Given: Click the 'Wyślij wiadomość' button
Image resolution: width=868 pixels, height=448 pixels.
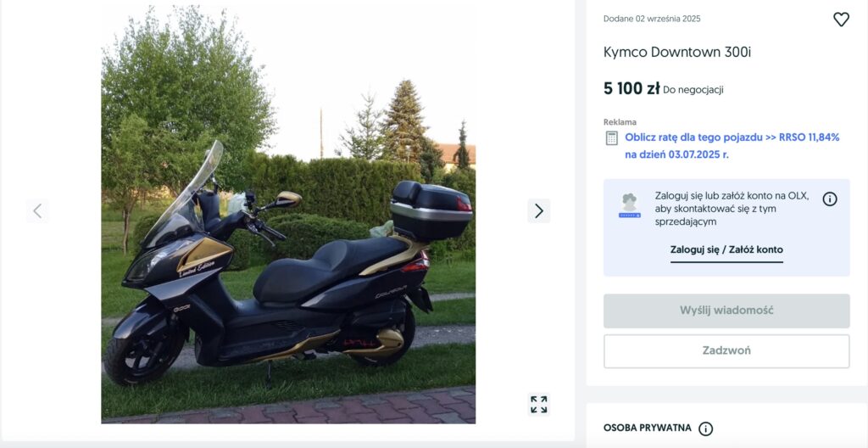Looking at the screenshot, I should pyautogui.click(x=726, y=311).
